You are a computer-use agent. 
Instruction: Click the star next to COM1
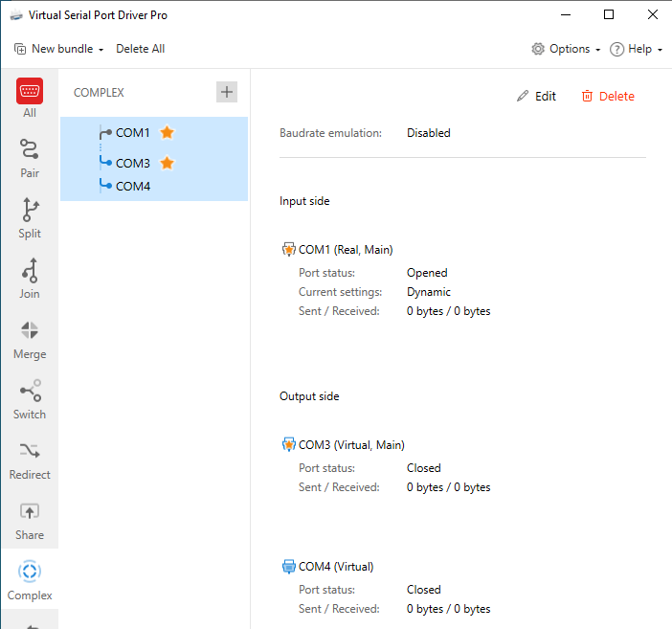168,132
